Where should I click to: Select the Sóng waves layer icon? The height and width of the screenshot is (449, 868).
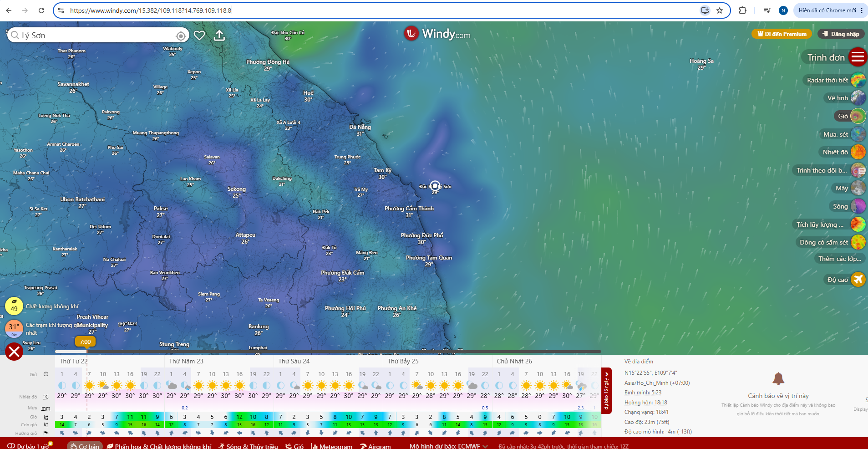(x=858, y=206)
